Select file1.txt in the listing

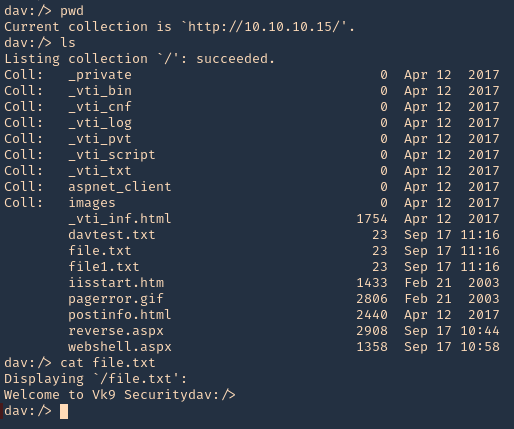pyautogui.click(x=104, y=267)
